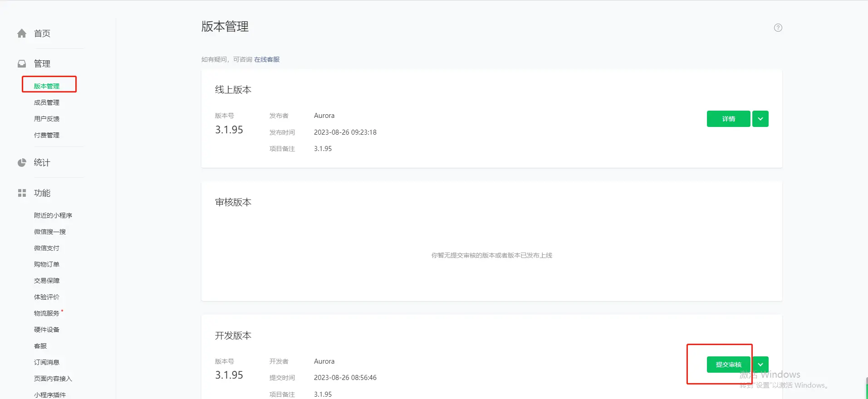868x399 pixels.
Task: Submit development version with 提交审核 button
Action: 728,365
